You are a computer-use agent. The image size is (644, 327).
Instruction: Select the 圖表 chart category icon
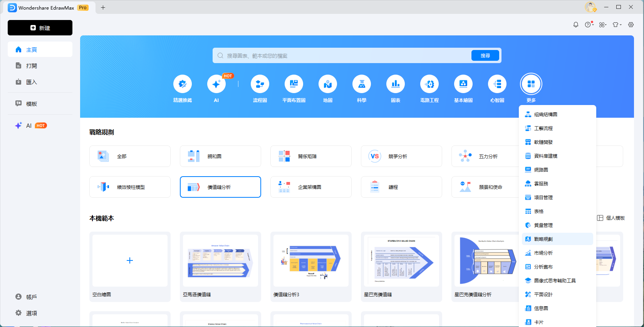[x=396, y=84]
